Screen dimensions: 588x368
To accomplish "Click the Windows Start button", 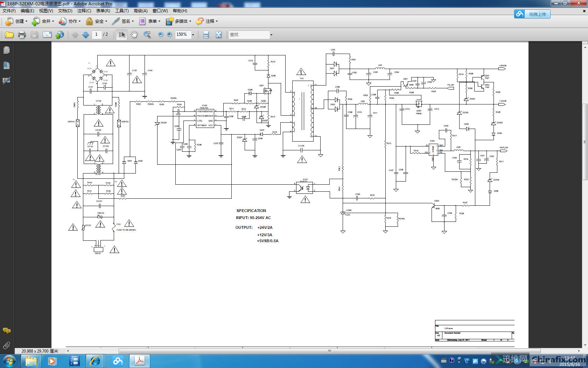I will click(9, 361).
